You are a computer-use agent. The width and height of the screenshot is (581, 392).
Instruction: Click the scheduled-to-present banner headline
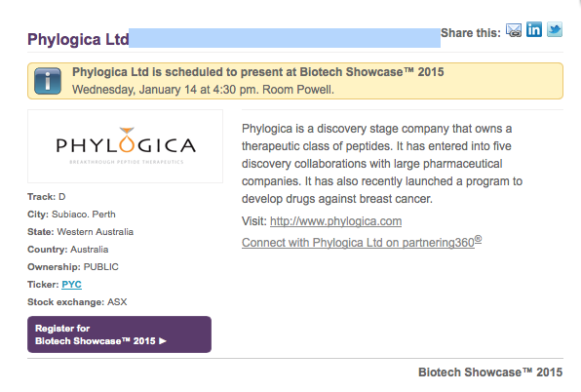pos(258,72)
